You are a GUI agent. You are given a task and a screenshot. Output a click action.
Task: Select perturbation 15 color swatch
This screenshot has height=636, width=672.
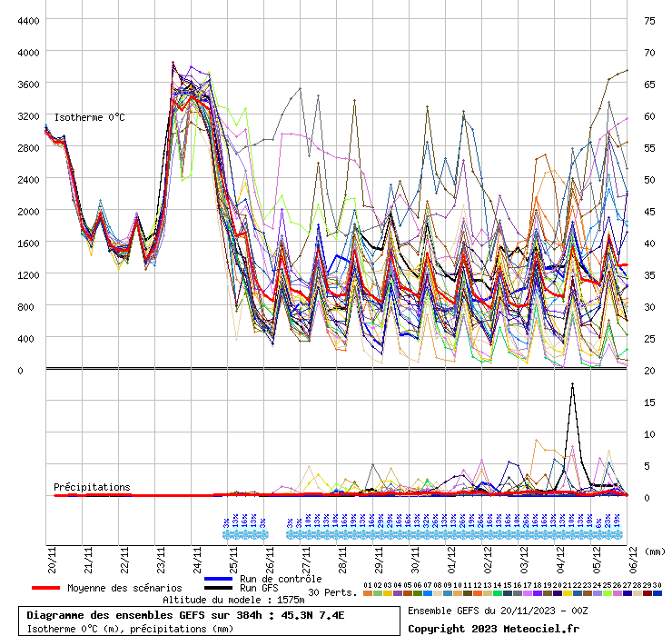[x=507, y=593]
